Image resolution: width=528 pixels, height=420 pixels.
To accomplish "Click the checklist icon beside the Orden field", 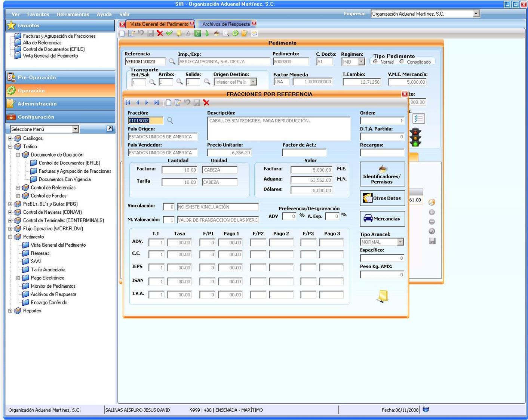I will 418,119.
